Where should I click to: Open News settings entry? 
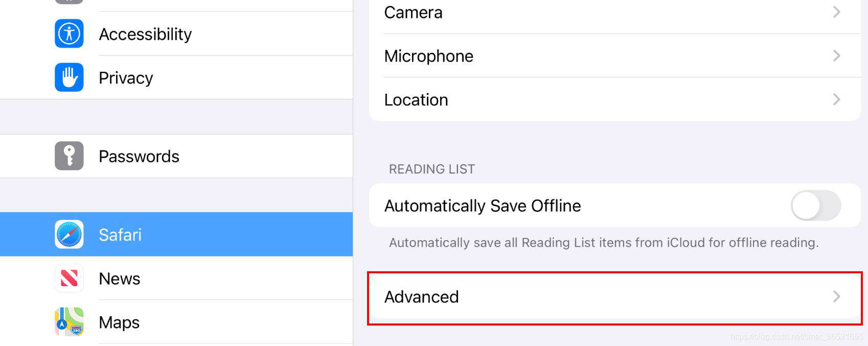click(x=176, y=278)
